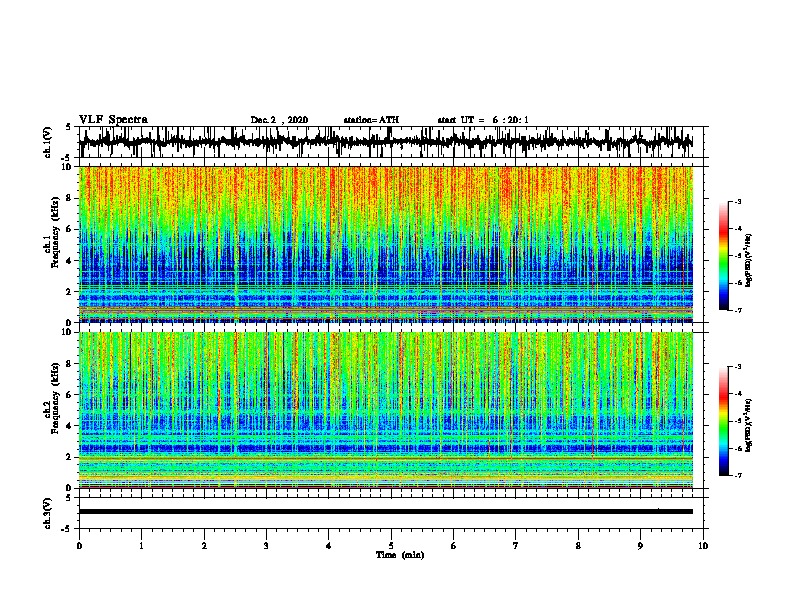Click the "8" kHz tick of ch.1 spectrogram
Viewport: 792px width, 612px height.
click(x=69, y=198)
